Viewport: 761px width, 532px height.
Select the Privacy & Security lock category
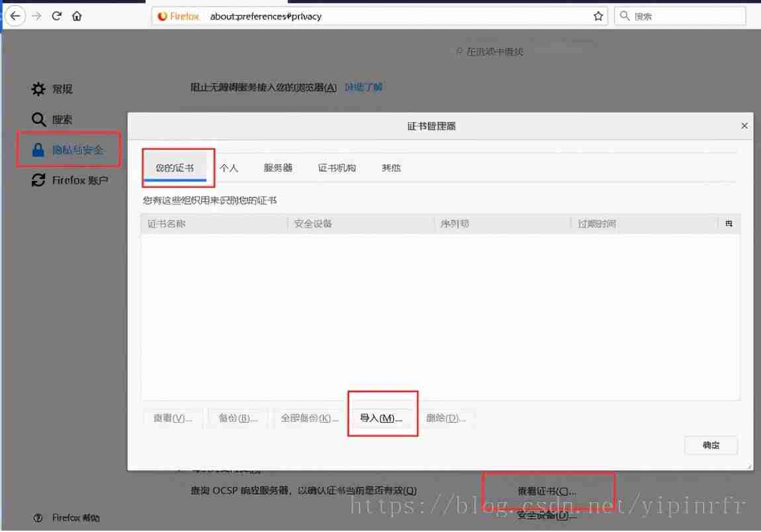click(x=68, y=150)
